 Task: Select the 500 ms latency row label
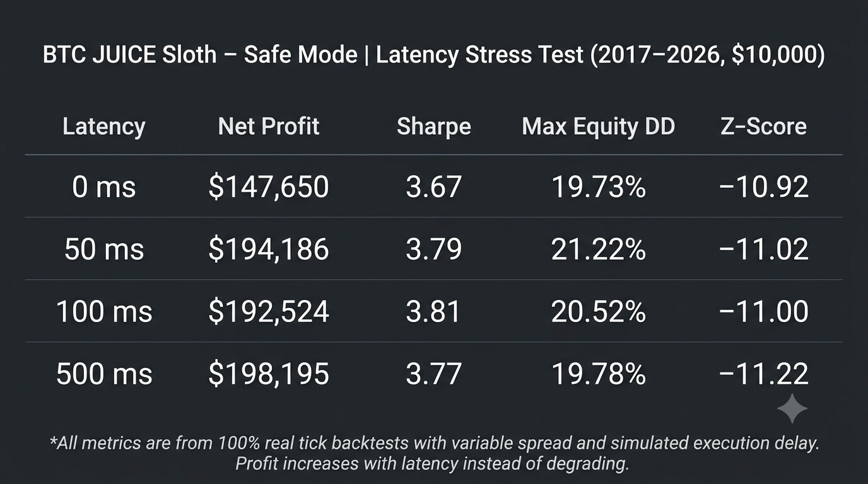pos(104,374)
